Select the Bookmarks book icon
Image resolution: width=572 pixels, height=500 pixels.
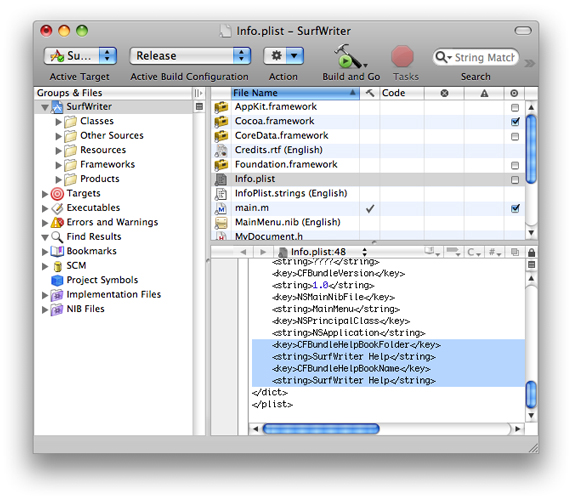[x=57, y=251]
